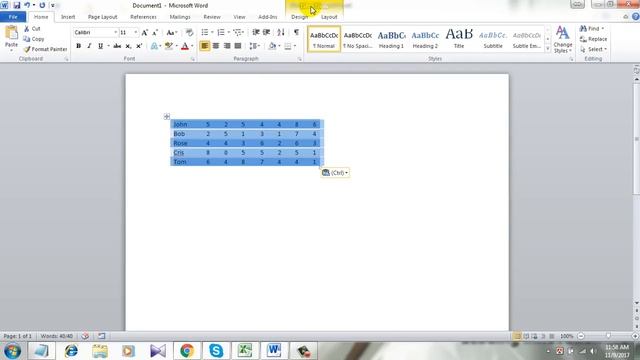Open the Select dropdown
This screenshot has width=640, height=360.
593,49
